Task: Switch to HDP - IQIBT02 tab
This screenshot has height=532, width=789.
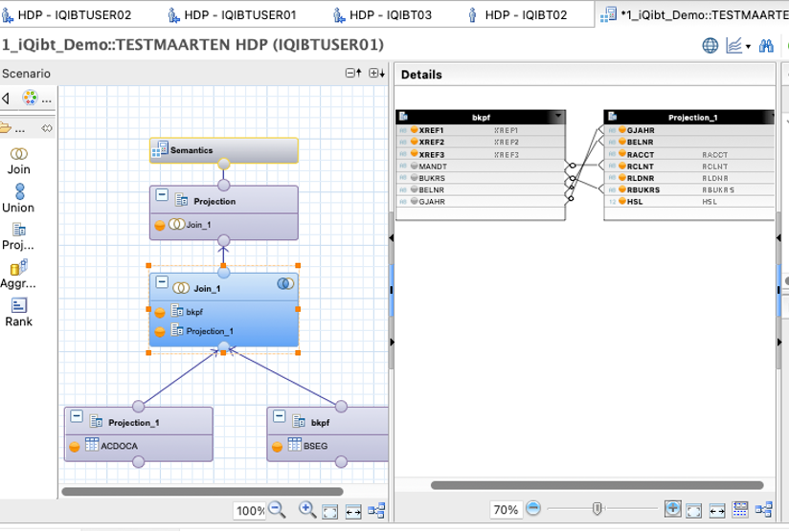Action: [517, 15]
